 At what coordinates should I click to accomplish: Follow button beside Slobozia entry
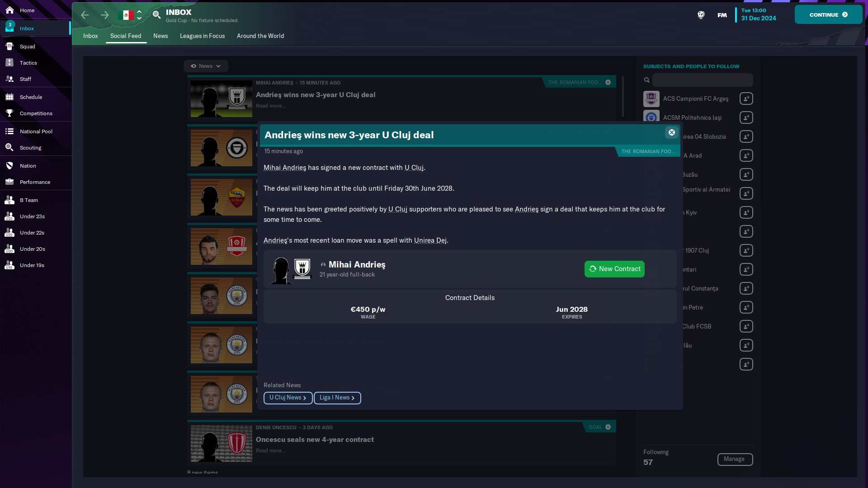(x=746, y=136)
